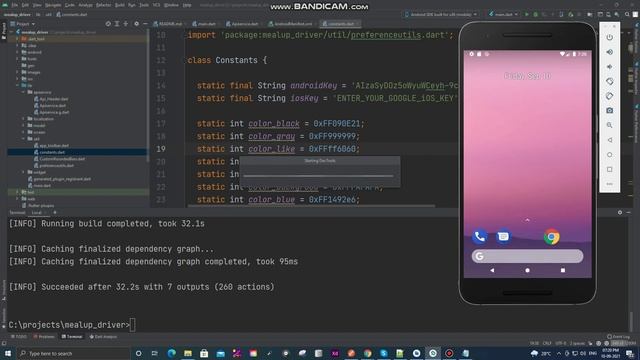Switch to the README.md editor tab
This screenshot has height=360, width=640.
(168, 24)
